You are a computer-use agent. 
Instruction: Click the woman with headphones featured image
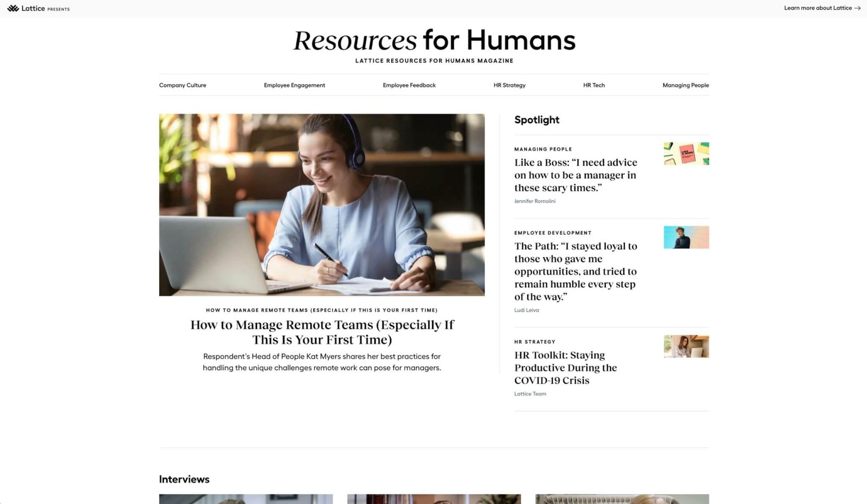[x=322, y=205]
